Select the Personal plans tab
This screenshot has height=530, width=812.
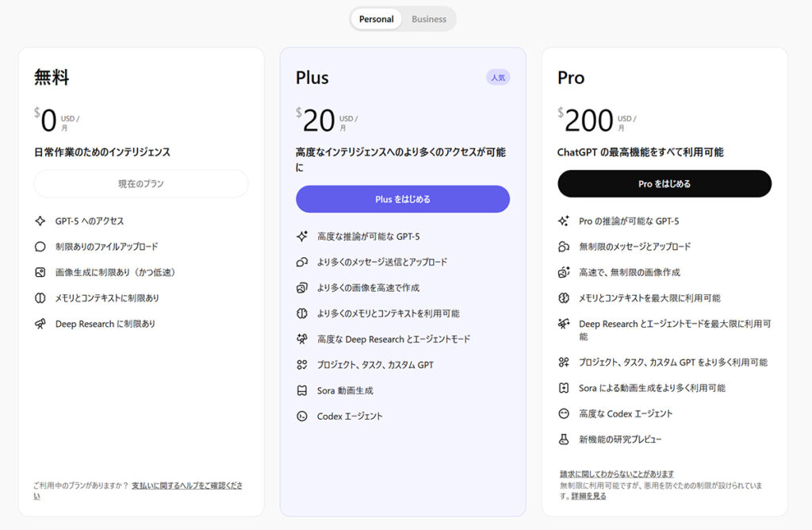click(376, 19)
